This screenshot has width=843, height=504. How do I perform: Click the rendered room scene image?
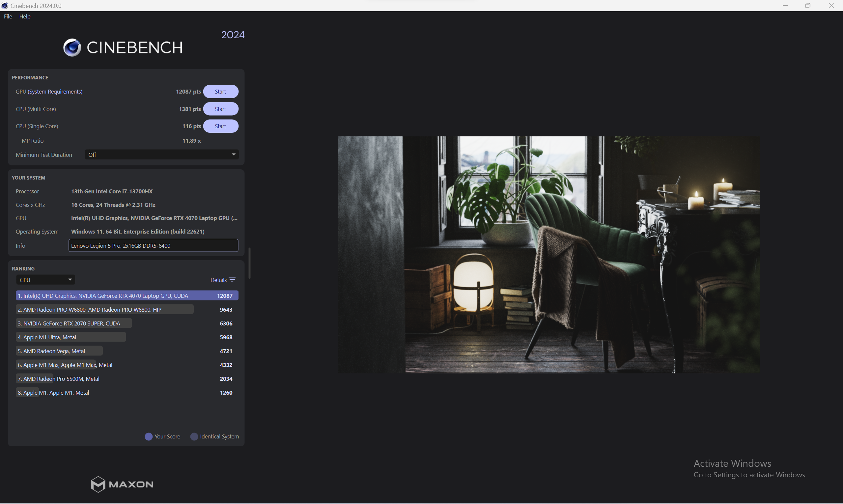coord(548,255)
